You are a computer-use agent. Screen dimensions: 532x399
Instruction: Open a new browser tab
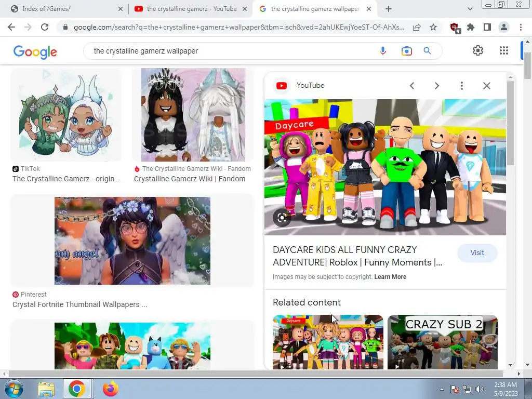pyautogui.click(x=389, y=9)
